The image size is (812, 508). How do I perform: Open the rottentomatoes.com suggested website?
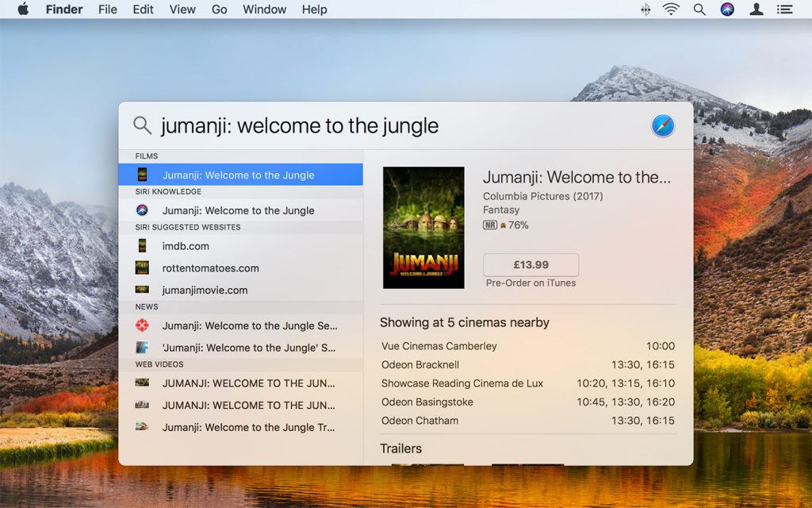click(x=241, y=267)
